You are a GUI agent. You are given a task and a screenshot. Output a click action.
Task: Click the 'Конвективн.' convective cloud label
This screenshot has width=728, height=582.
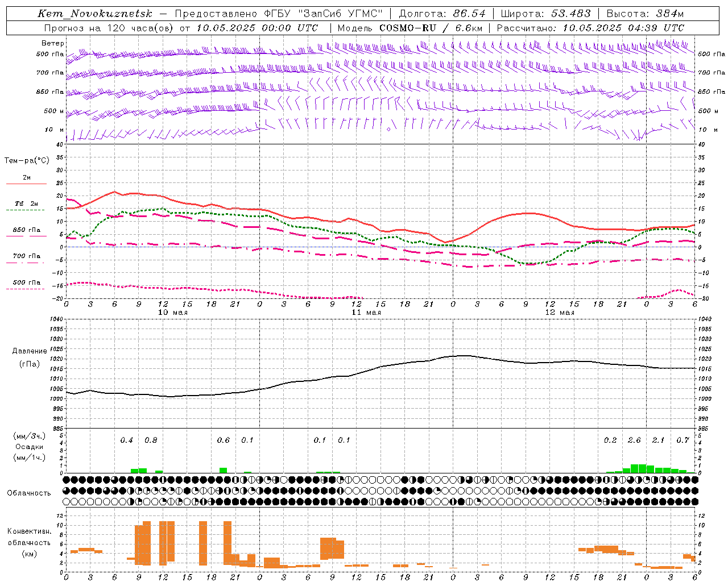click(29, 531)
